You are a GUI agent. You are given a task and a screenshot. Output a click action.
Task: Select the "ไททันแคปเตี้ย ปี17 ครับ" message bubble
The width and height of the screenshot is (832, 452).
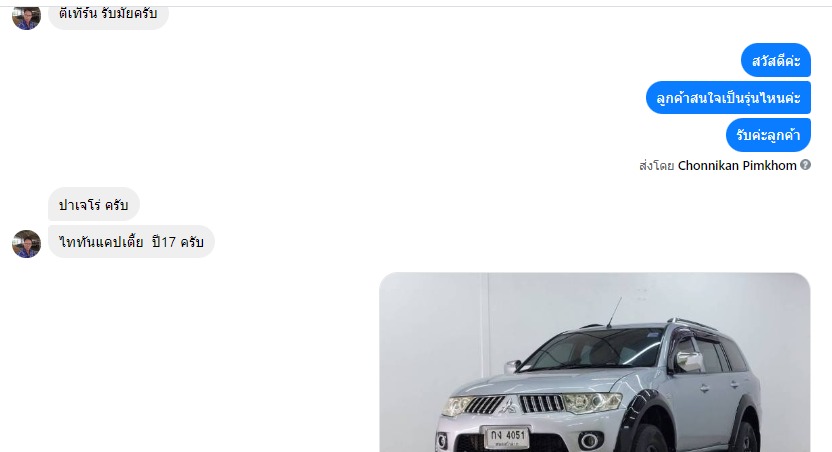[131, 242]
